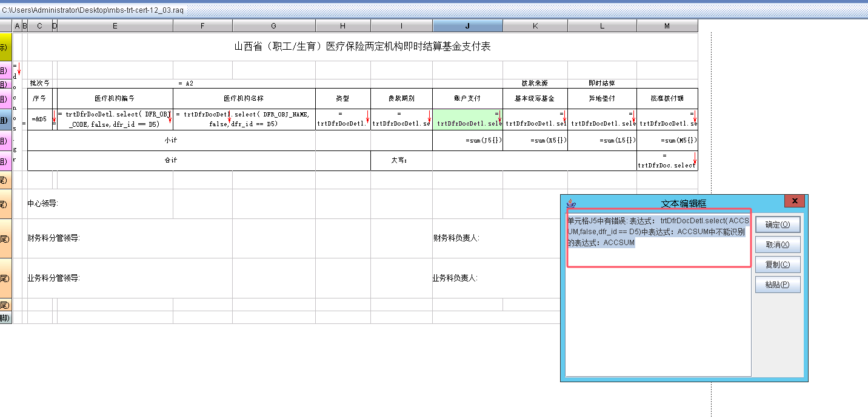The height and width of the screenshot is (418, 868).
Task: Click the 粘贴(P) button
Action: pyautogui.click(x=778, y=285)
